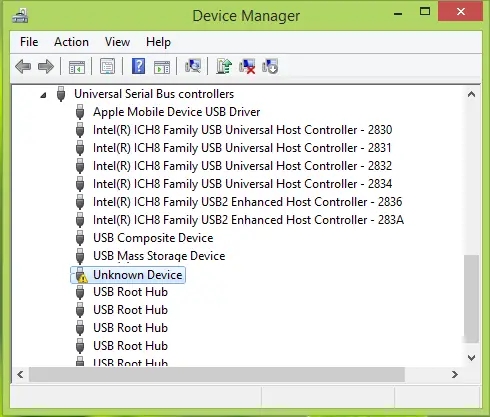490x417 pixels.
Task: Toggle the Show/Hide Action Pane icon
Action: coord(162,66)
